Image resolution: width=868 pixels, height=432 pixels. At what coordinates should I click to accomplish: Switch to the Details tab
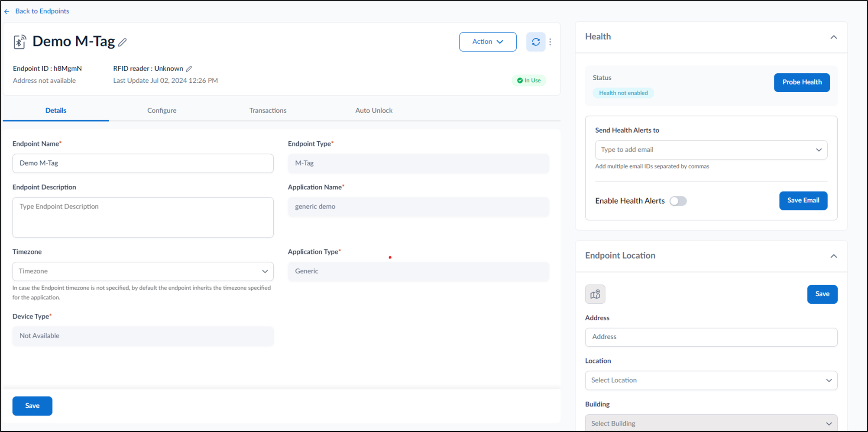pyautogui.click(x=56, y=110)
